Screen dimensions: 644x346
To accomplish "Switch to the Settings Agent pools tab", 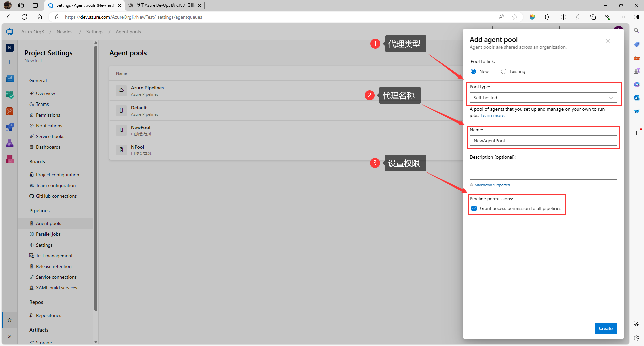I will 85,5.
